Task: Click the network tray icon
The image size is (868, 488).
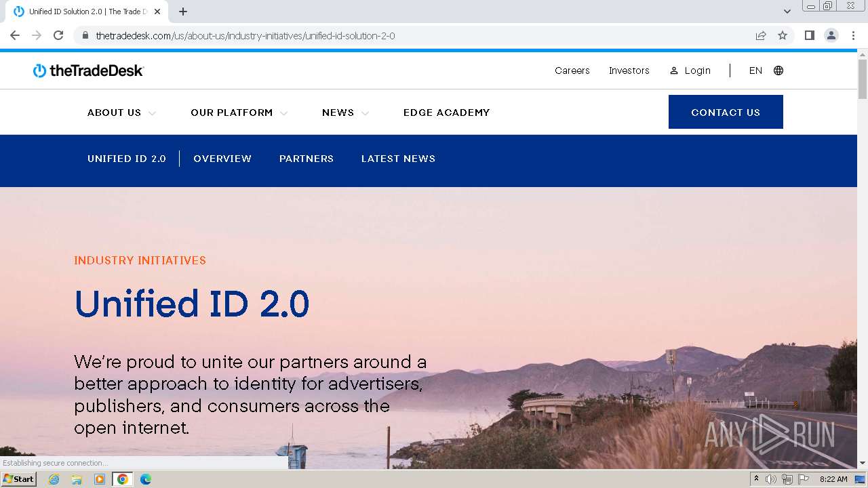Action: point(787,479)
